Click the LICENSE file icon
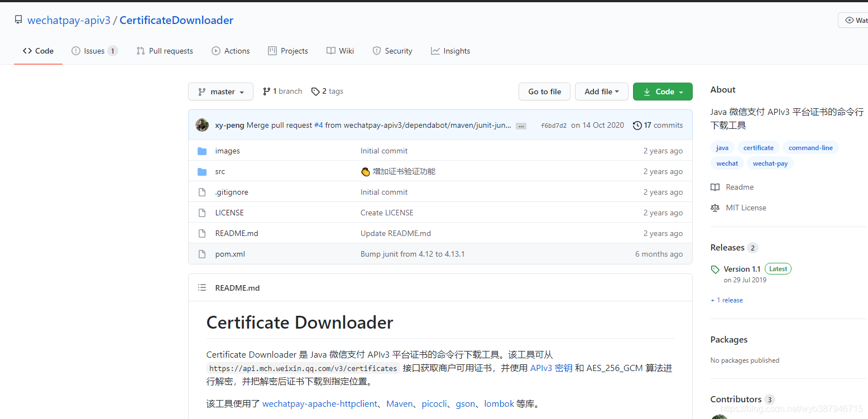Screen dimensions: 868x419 coord(202,213)
